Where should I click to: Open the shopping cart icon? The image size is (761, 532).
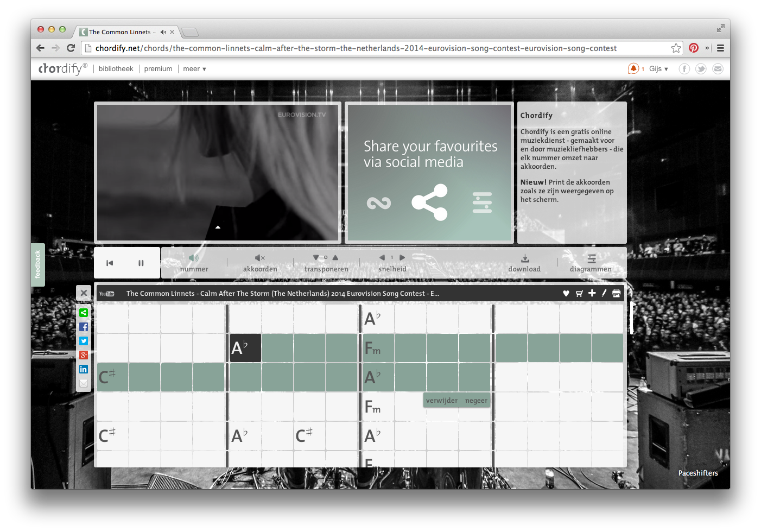pyautogui.click(x=579, y=293)
